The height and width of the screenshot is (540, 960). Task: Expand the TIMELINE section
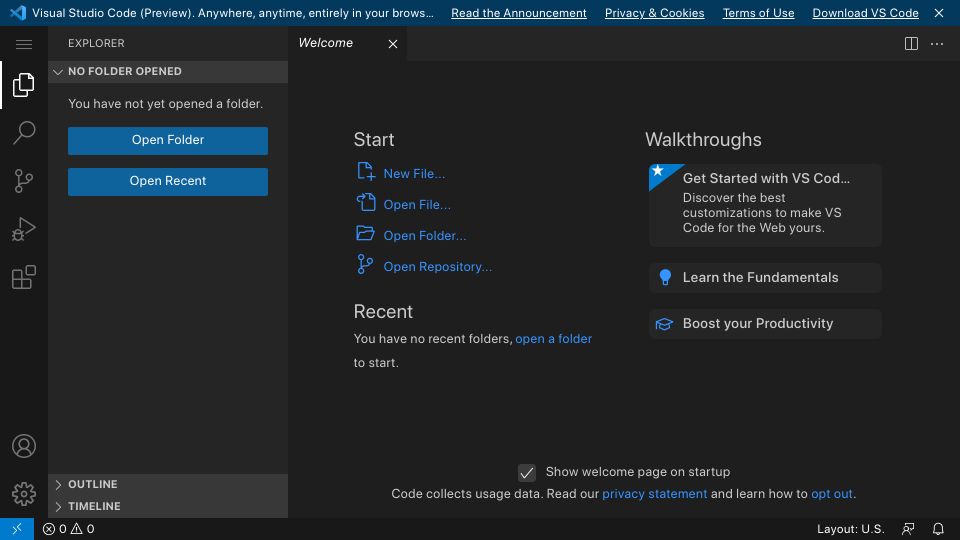click(x=168, y=506)
